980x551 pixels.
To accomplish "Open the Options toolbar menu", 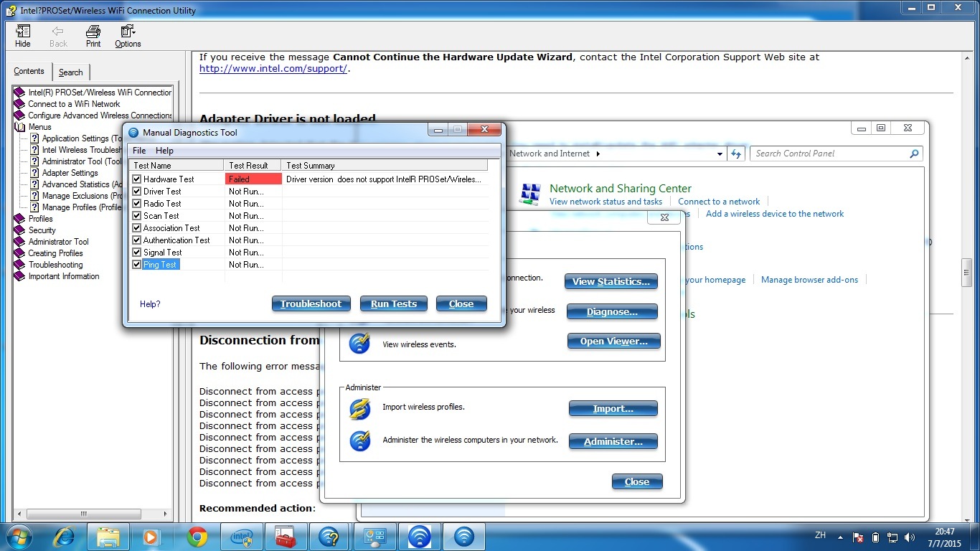I will (128, 36).
